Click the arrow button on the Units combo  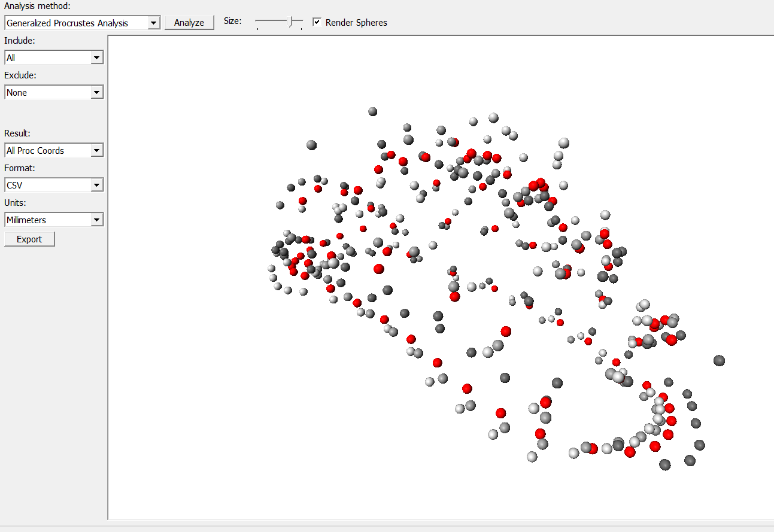(x=97, y=220)
